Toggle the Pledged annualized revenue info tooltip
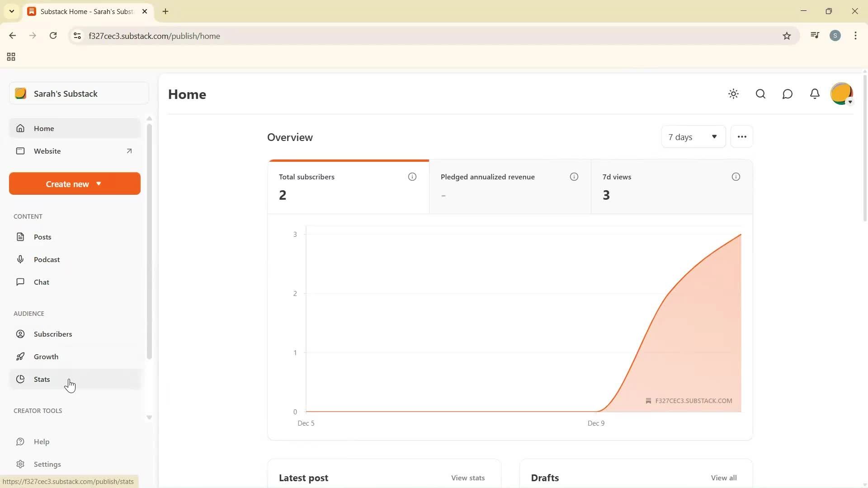The height and width of the screenshot is (488, 868). click(574, 177)
